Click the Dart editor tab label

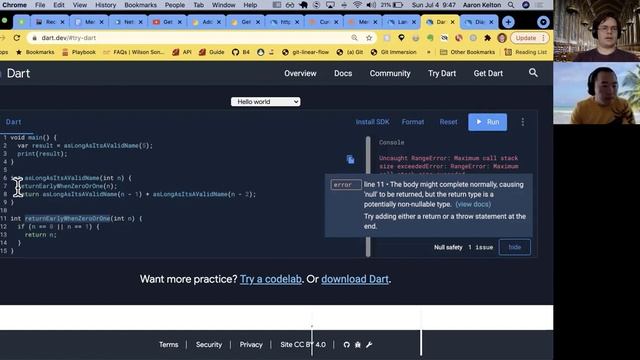pyautogui.click(x=13, y=122)
